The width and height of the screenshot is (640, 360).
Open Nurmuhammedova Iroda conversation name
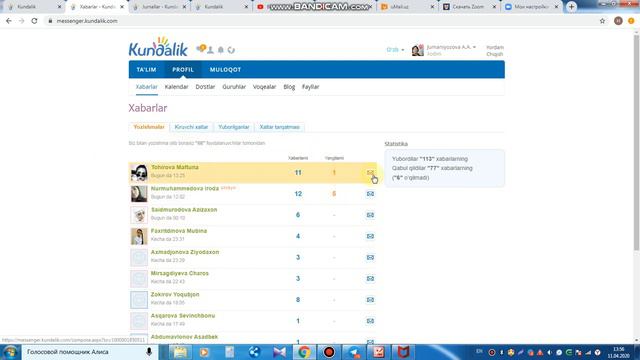(185, 189)
